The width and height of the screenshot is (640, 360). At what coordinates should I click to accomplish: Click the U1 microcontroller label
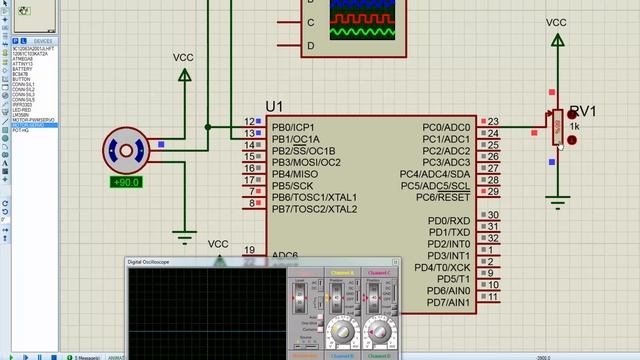(x=274, y=107)
